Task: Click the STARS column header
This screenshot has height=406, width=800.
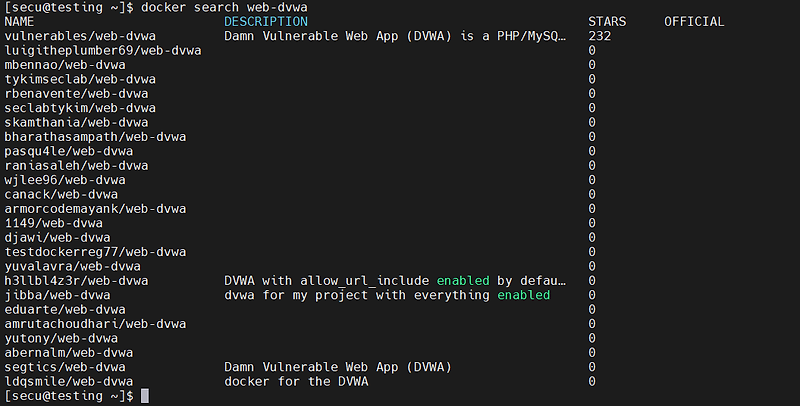Action: pos(607,22)
